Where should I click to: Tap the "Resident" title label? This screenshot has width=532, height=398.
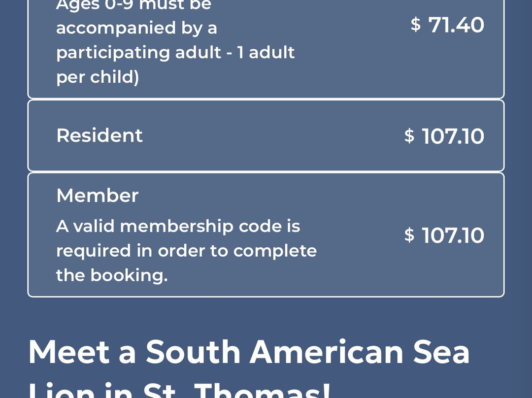pos(100,135)
